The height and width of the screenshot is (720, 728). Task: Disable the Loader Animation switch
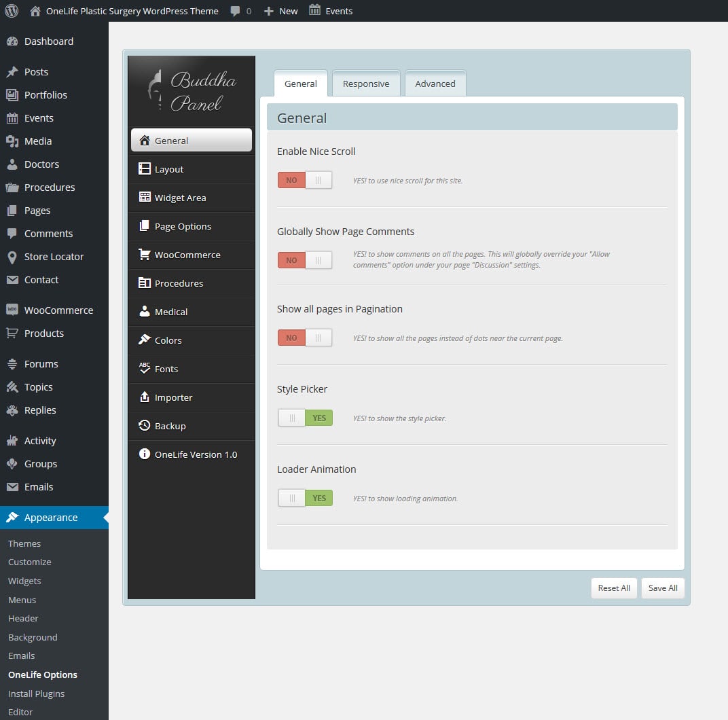305,498
